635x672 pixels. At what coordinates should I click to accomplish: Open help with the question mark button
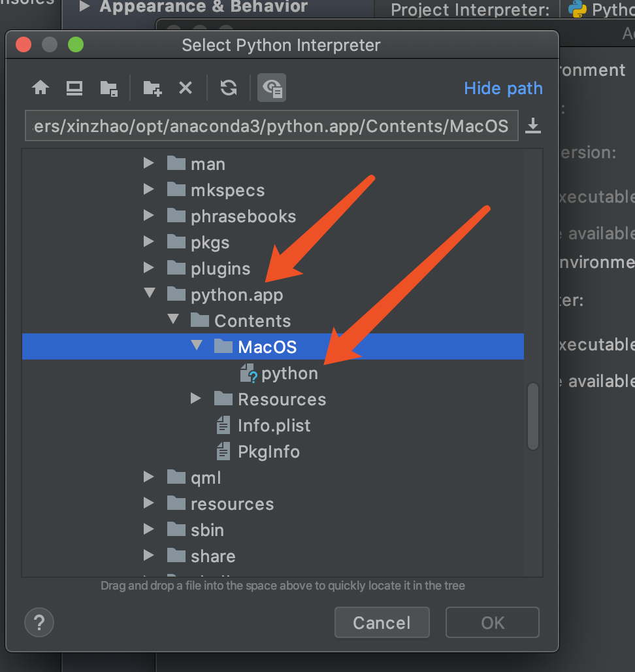39,622
